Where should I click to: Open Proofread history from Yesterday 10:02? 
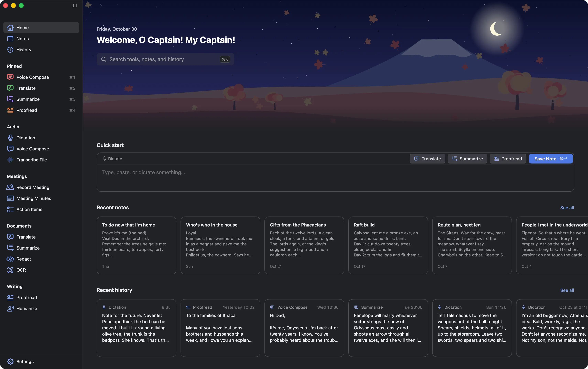pos(220,328)
